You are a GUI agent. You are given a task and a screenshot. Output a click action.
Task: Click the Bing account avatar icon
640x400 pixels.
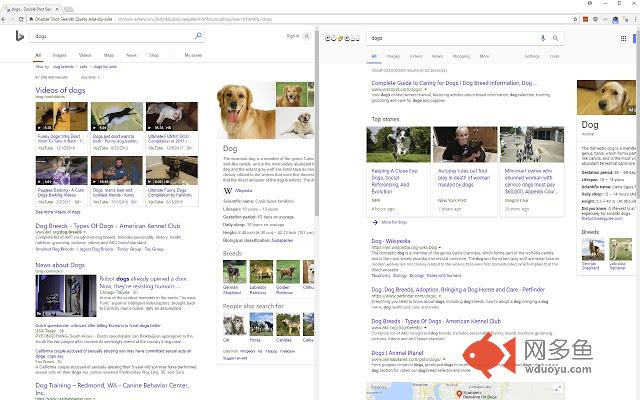pos(307,36)
